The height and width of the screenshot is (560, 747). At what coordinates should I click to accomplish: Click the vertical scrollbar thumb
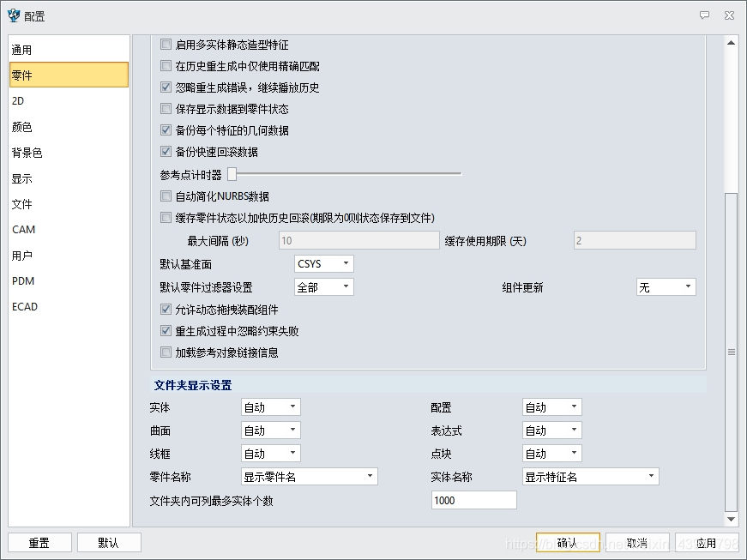[731, 352]
